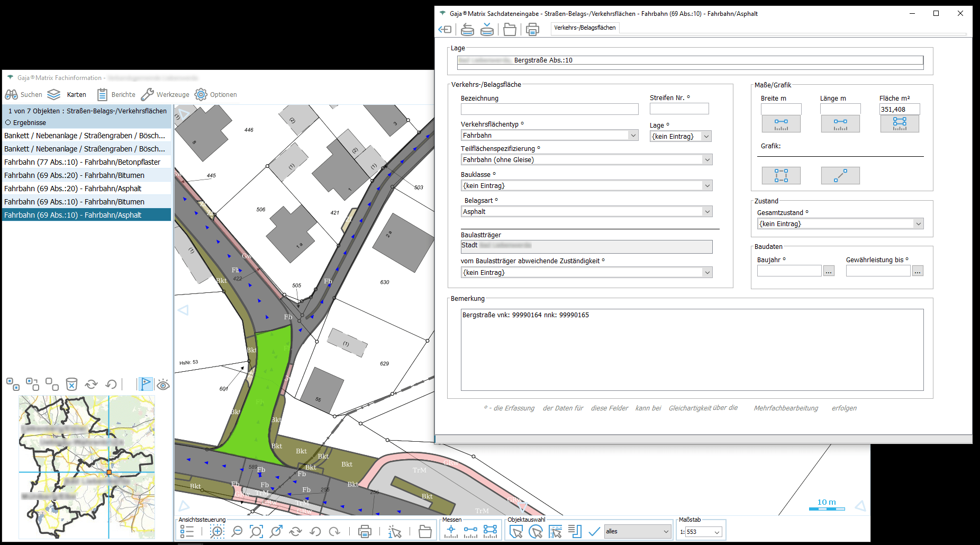Image resolution: width=980 pixels, height=545 pixels.
Task: Select the Ergebnisse radio option
Action: coord(8,122)
